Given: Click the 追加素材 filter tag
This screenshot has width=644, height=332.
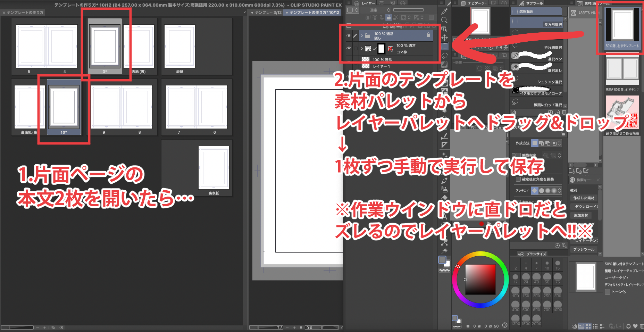Looking at the screenshot, I should pos(581,215).
